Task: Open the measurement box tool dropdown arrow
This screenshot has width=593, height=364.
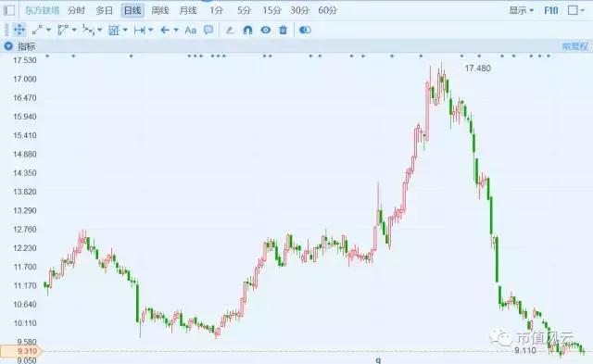Action: click(125, 30)
